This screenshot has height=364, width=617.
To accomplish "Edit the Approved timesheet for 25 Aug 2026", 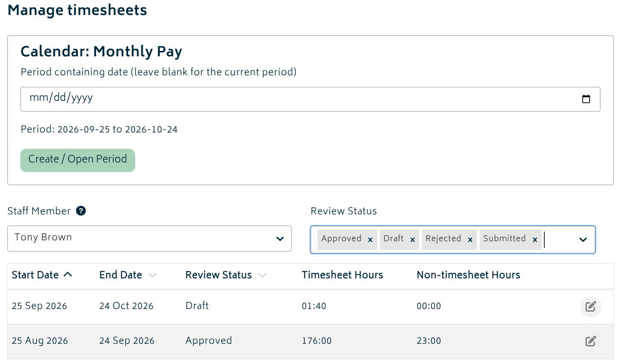I will click(x=591, y=341).
